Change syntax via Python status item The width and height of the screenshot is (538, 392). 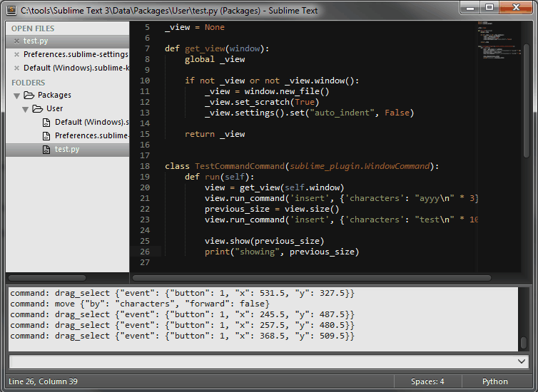click(494, 381)
